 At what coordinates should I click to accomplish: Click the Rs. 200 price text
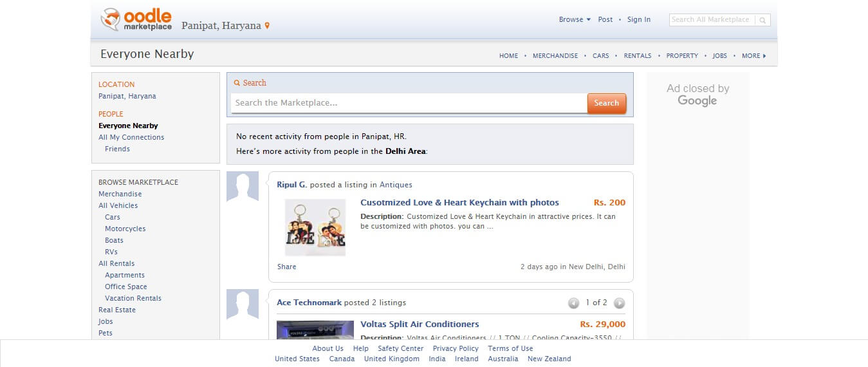click(609, 202)
